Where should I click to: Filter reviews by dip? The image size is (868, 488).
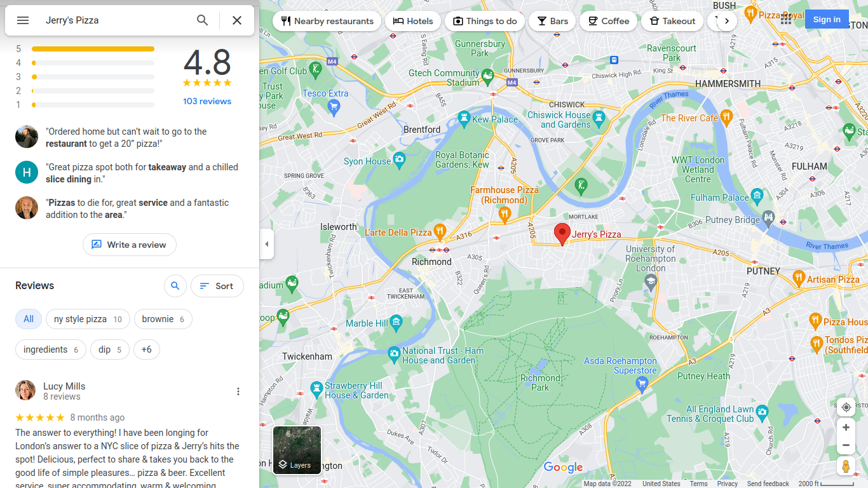point(110,349)
